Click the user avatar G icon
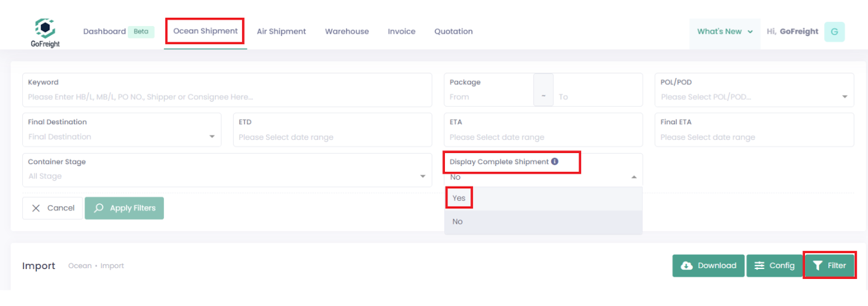 click(834, 32)
